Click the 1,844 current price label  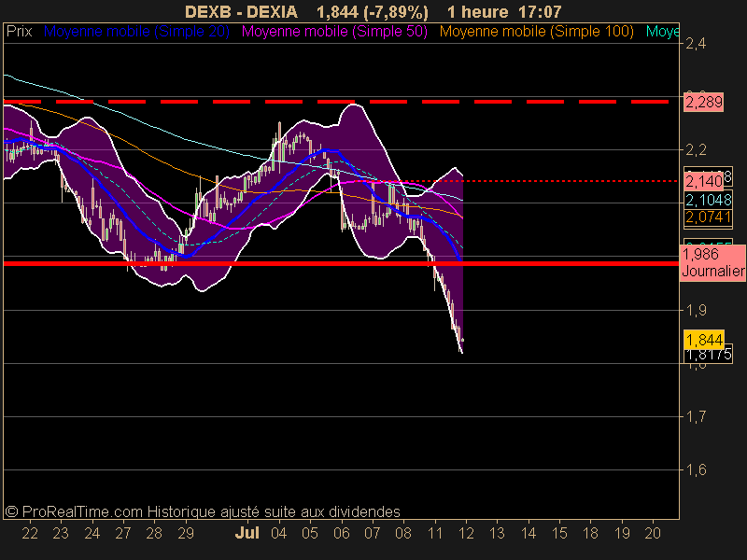[x=704, y=340]
